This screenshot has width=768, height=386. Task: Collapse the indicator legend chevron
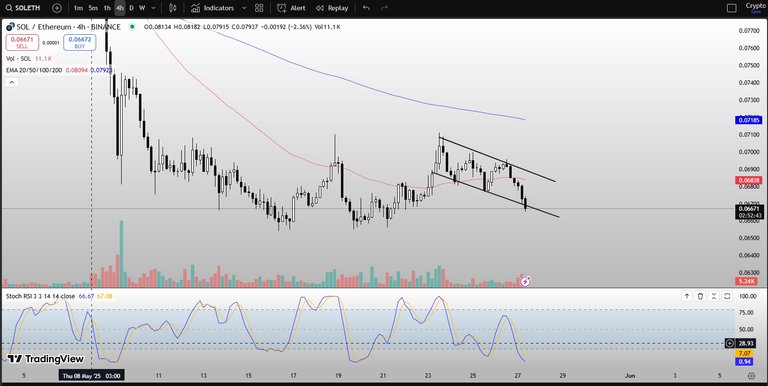pos(12,82)
